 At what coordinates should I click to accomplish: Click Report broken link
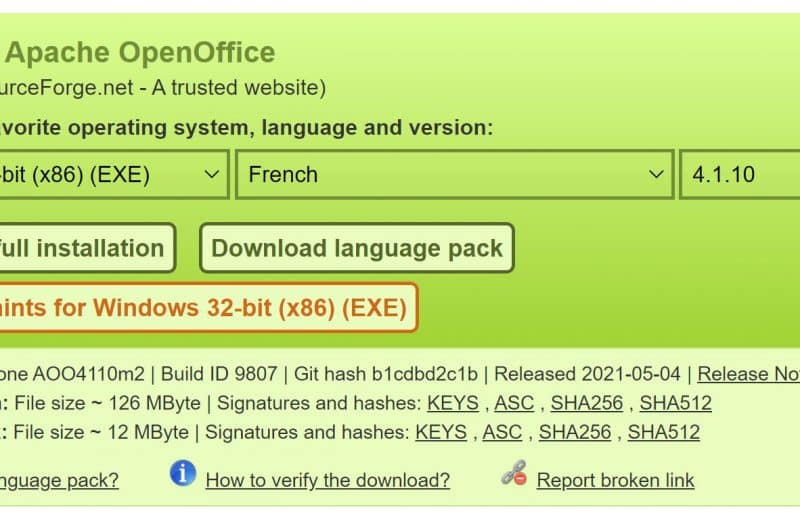[x=615, y=480]
